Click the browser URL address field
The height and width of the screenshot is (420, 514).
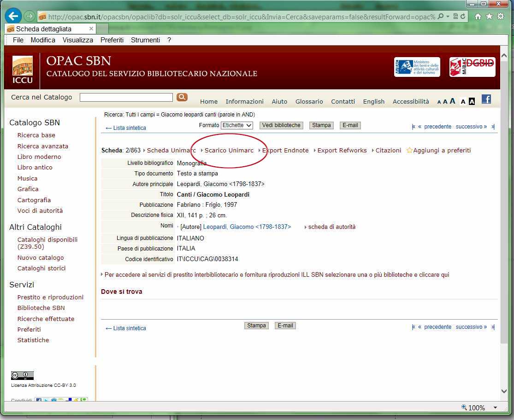(242, 17)
